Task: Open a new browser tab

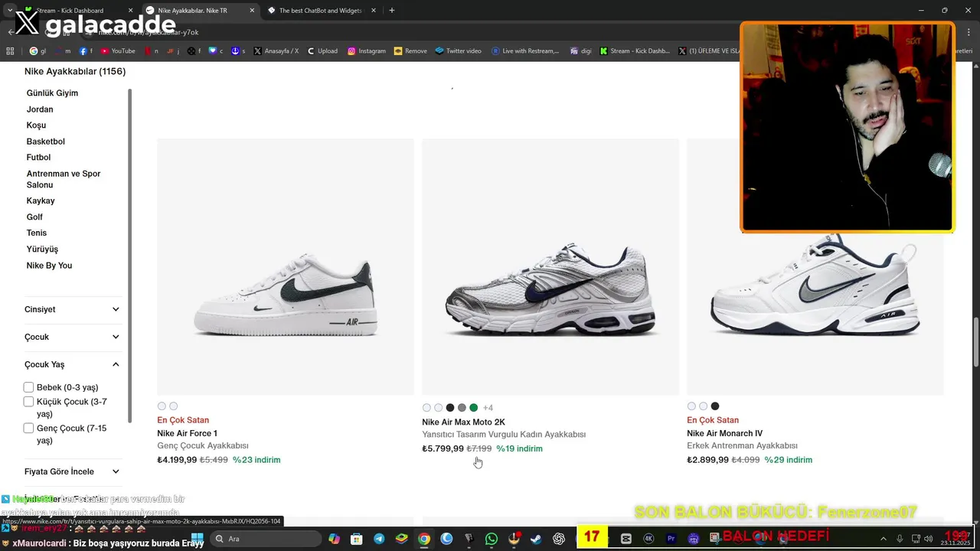Action: [x=392, y=11]
